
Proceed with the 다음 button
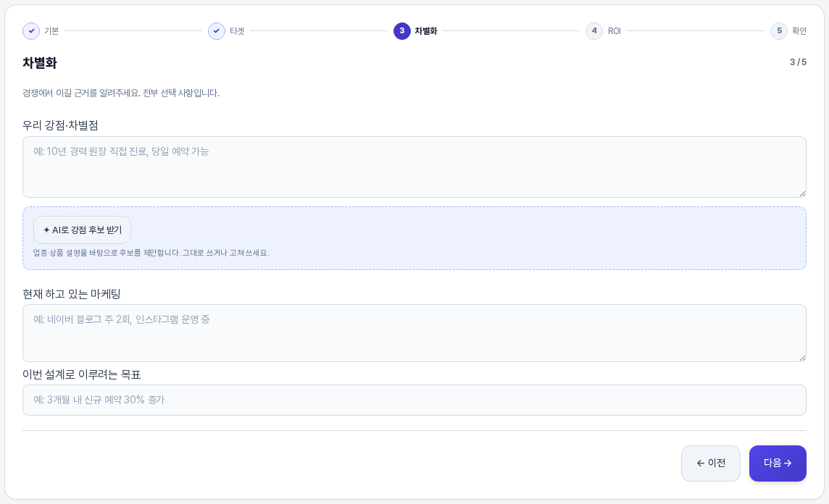(x=778, y=463)
